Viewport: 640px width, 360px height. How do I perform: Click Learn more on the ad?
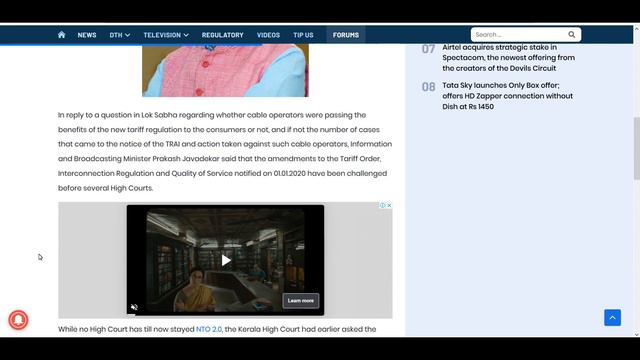click(x=301, y=301)
